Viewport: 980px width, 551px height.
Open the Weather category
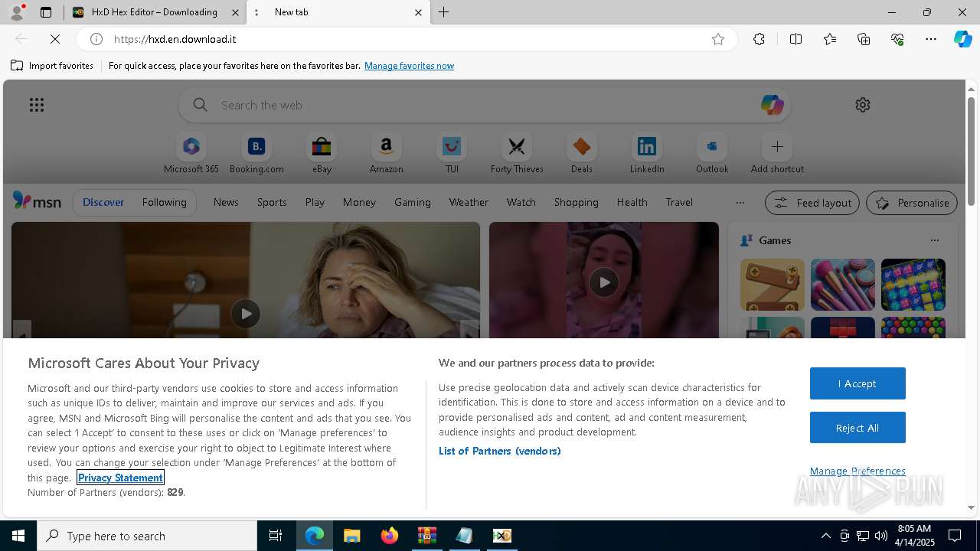coord(469,202)
